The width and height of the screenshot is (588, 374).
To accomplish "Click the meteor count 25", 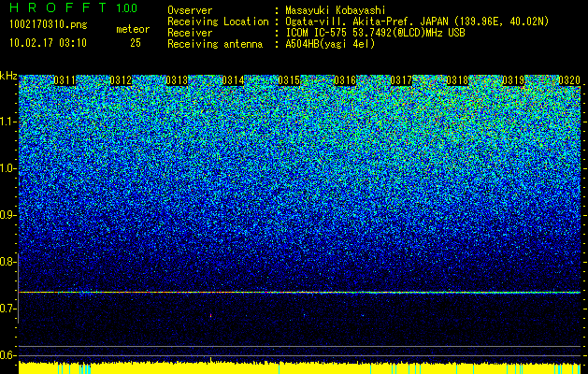I will click(x=136, y=43).
